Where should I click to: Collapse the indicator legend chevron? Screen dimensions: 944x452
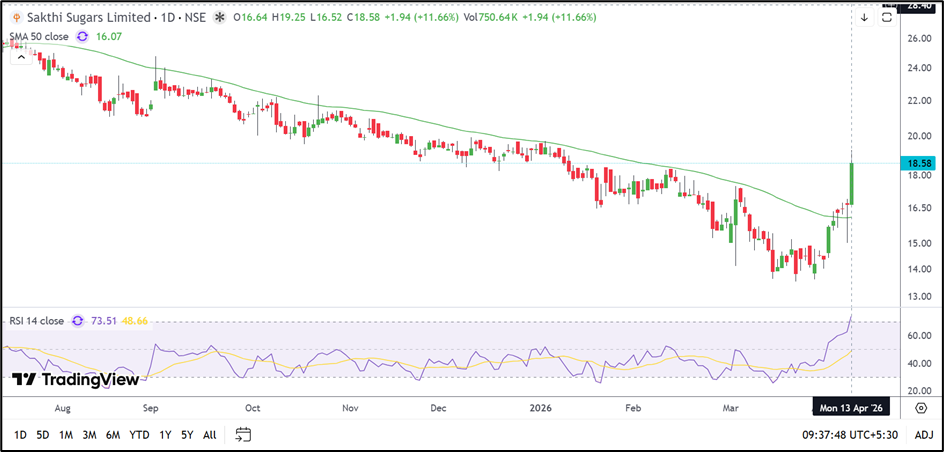17,56
